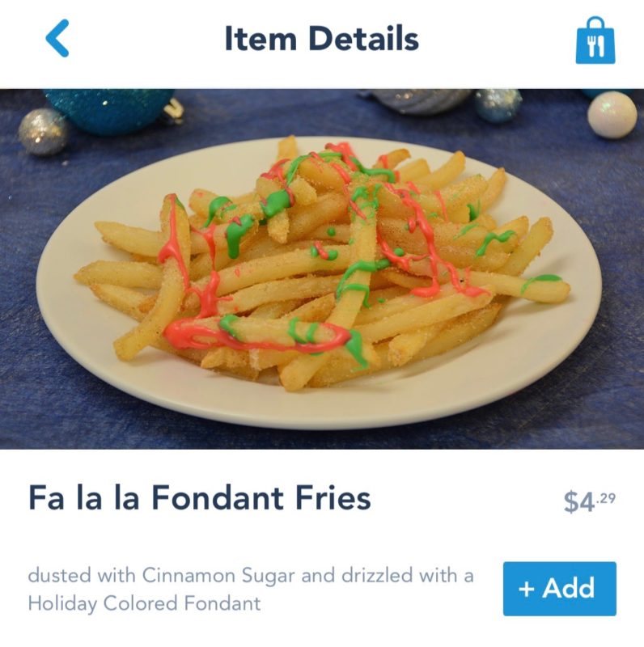This screenshot has width=644, height=647.
Task: Add Fa la la Fondant Fries to order
Action: (559, 589)
